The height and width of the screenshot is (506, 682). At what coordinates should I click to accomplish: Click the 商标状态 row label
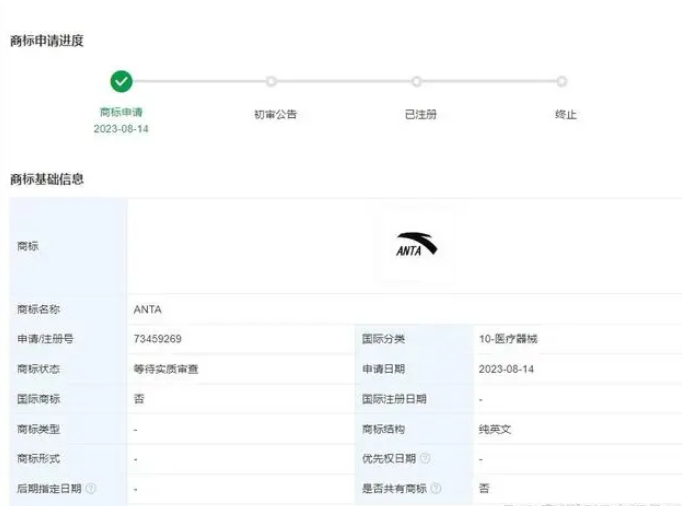(38, 369)
